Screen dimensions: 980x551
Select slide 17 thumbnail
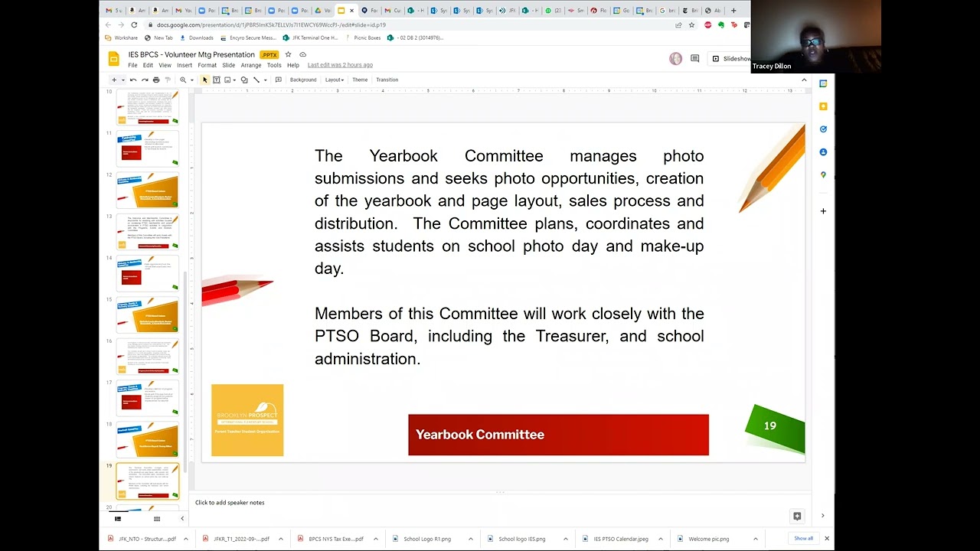(147, 398)
